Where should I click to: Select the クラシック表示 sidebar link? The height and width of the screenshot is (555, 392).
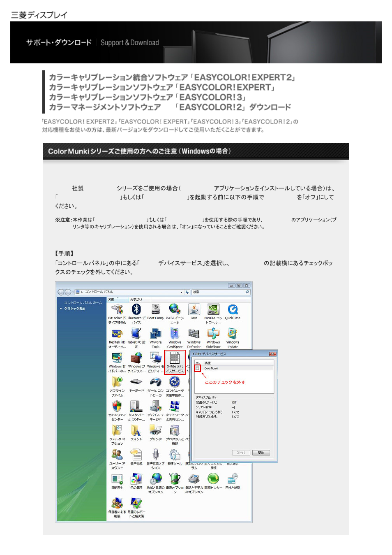pyautogui.click(x=75, y=309)
